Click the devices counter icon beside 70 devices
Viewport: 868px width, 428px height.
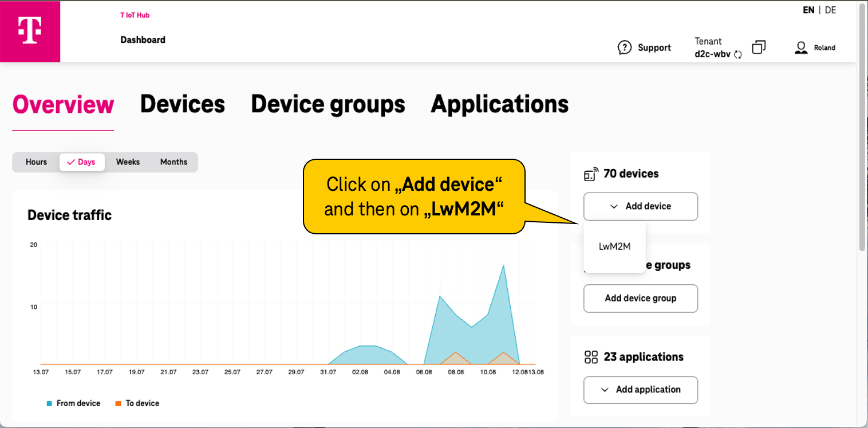pos(591,174)
